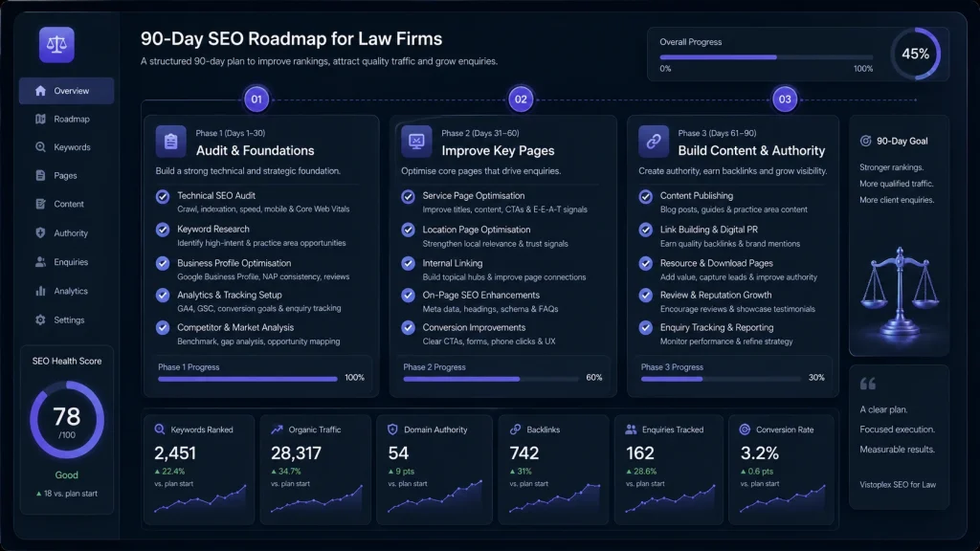The image size is (980, 551).
Task: Click the On-Page SEO Enhancements task
Action: 490,301
